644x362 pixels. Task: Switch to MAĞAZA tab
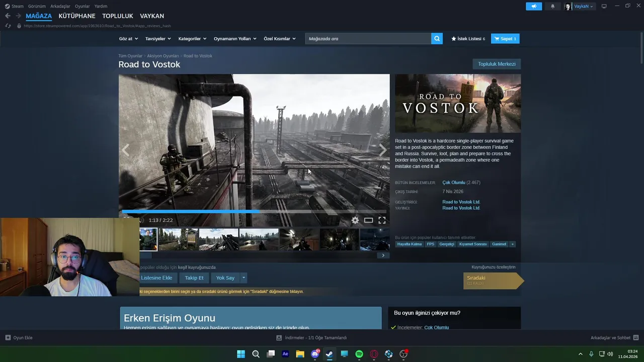(x=39, y=16)
